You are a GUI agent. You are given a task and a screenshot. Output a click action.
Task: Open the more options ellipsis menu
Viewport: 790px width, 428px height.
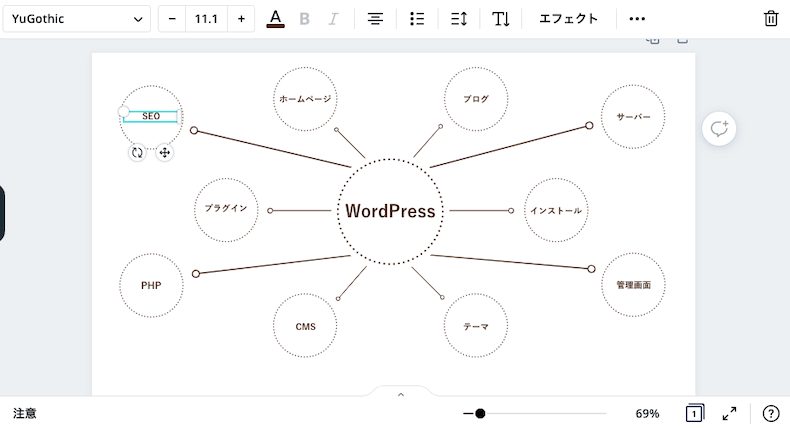(637, 19)
